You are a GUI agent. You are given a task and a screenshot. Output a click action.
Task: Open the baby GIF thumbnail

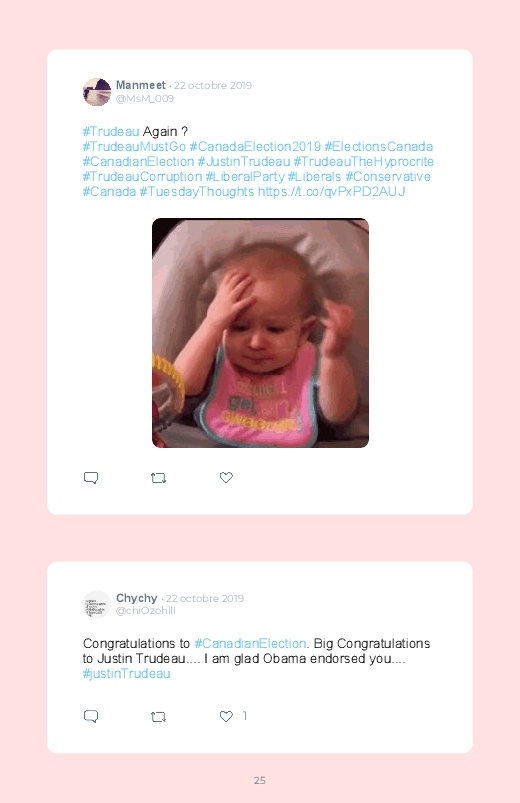[x=260, y=333]
